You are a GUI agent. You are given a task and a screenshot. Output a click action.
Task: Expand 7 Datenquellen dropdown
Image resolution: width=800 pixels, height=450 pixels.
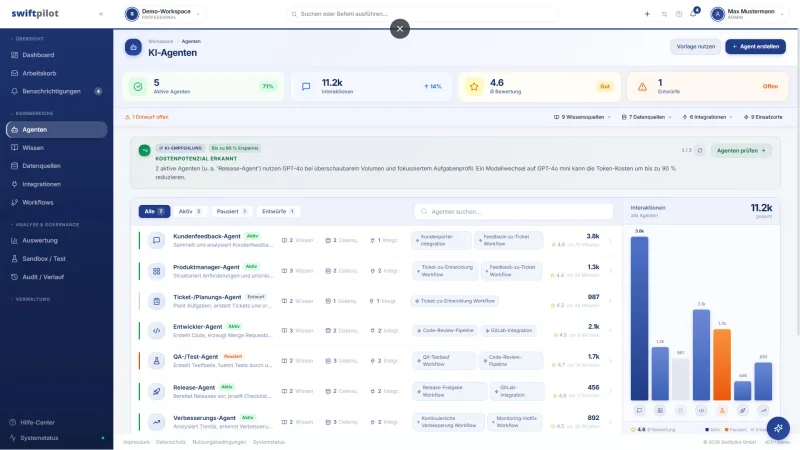pyautogui.click(x=646, y=117)
